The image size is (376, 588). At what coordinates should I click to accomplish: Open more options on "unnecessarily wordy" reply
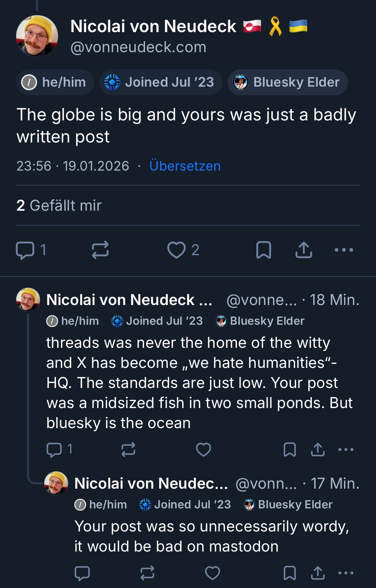tap(346, 573)
